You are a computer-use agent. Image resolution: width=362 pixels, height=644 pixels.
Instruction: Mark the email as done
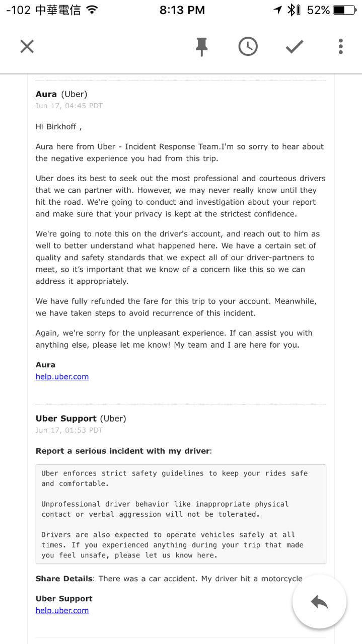coord(295,47)
